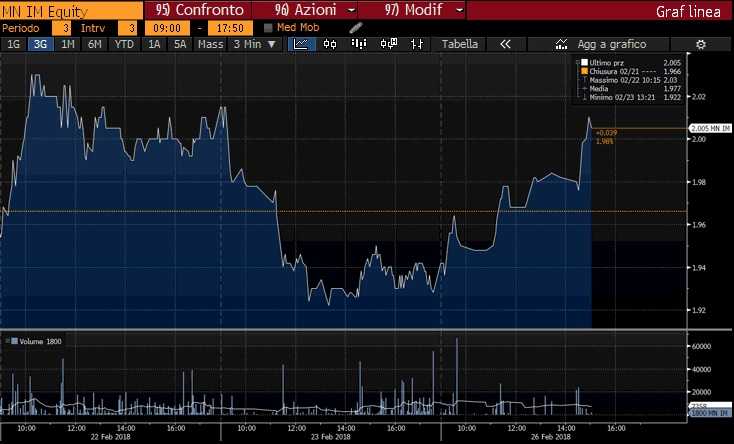Click the 23 Feb 2018 date label

coord(330,437)
